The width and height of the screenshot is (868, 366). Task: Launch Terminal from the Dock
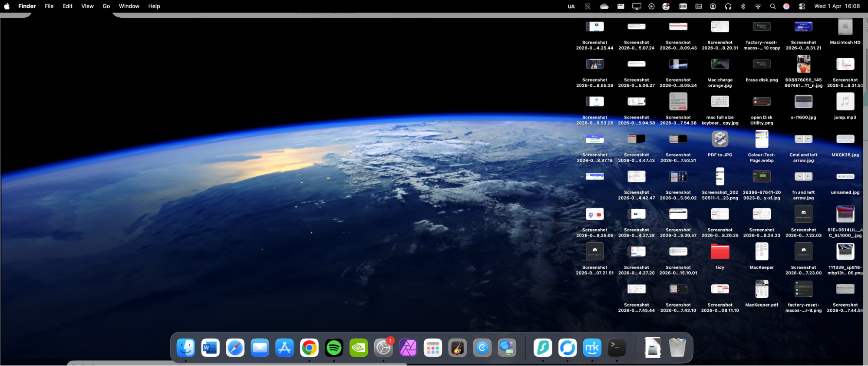(617, 348)
